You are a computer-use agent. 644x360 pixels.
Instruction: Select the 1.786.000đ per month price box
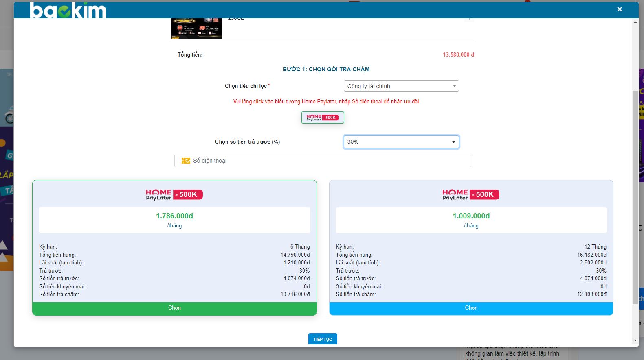pyautogui.click(x=174, y=220)
